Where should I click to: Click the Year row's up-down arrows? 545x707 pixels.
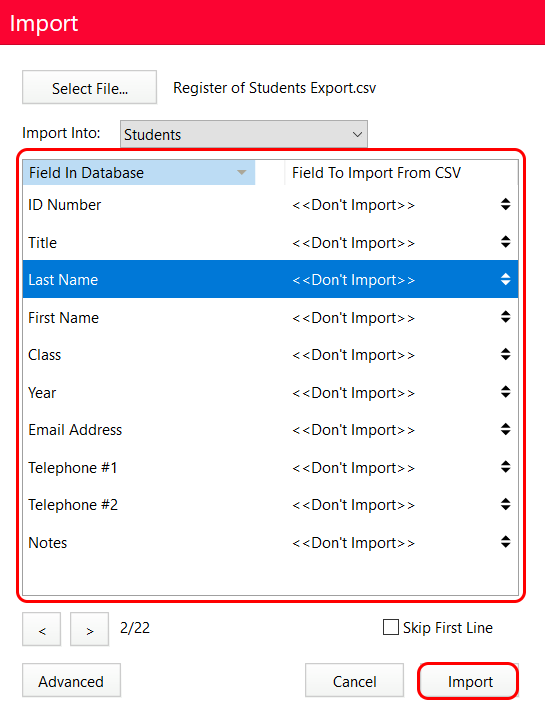505,392
